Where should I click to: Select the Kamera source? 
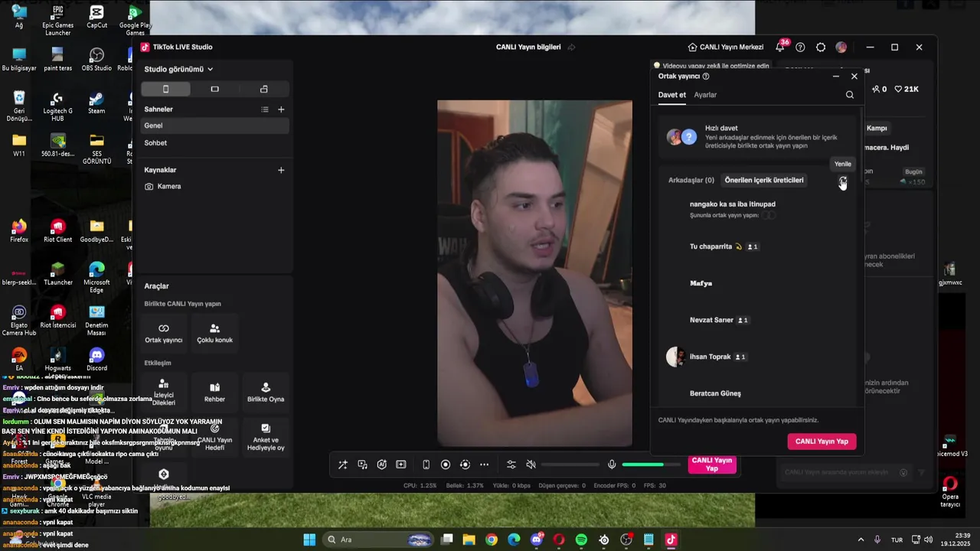click(x=215, y=186)
